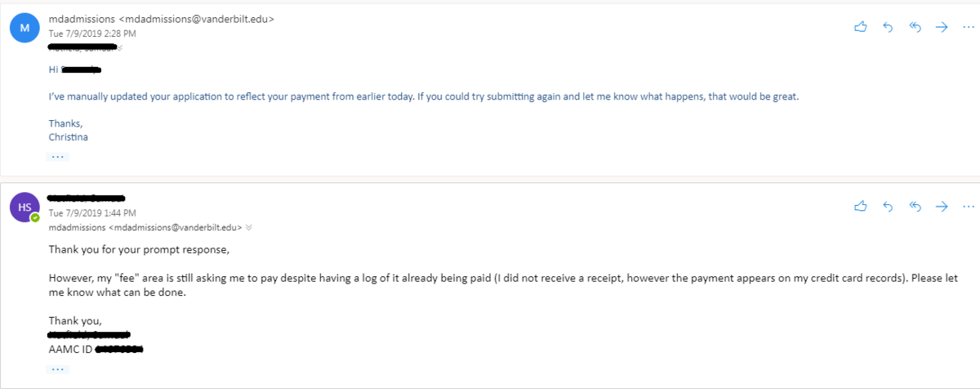Like the second email from HS
The height and width of the screenshot is (389, 980).
pos(860,208)
